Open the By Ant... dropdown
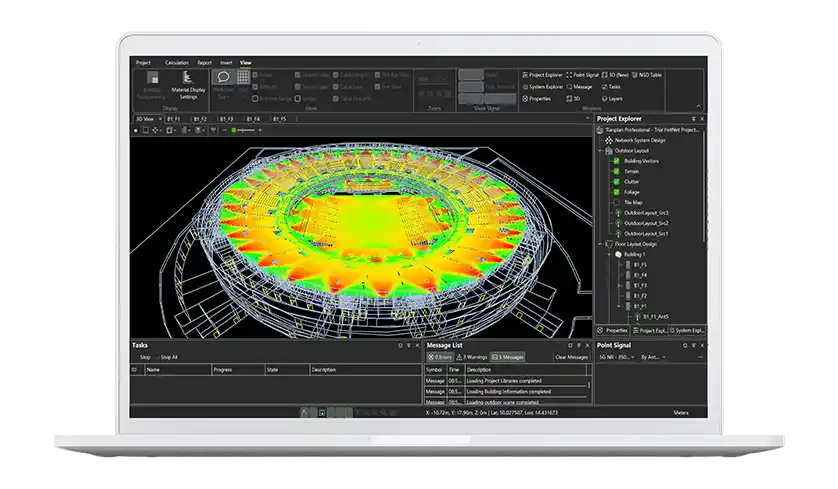Screen dimensions: 838x489 [653, 357]
